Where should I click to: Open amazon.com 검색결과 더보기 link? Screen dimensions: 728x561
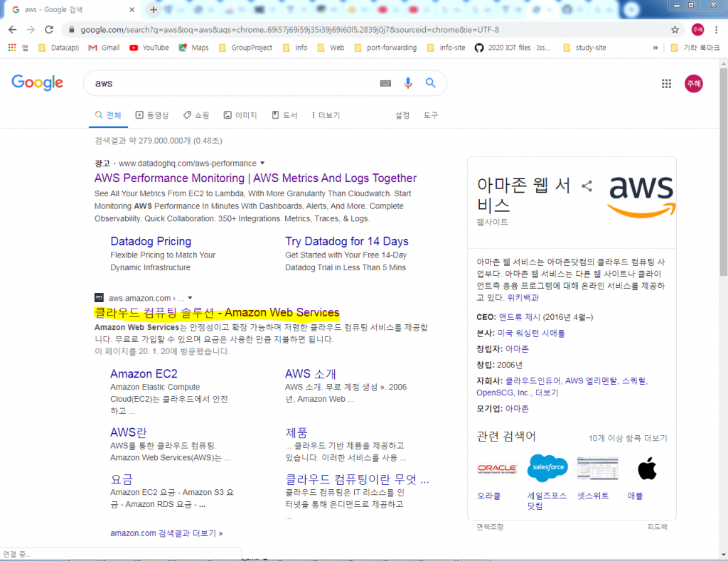click(x=166, y=533)
